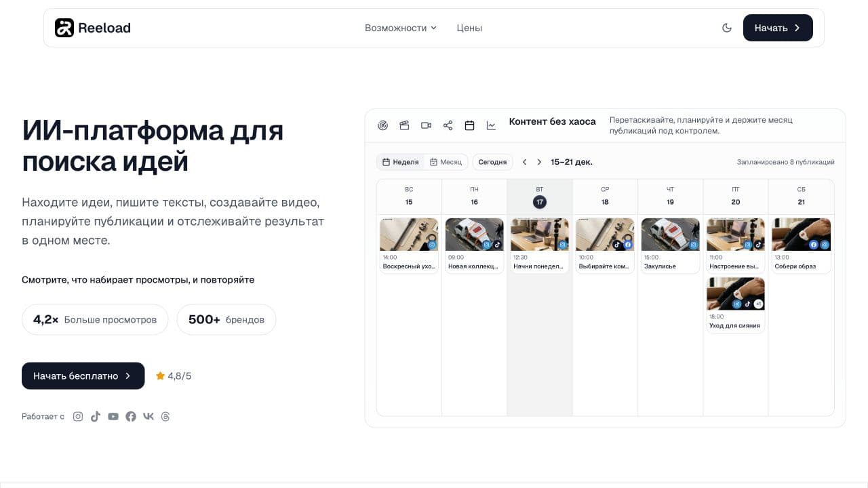The image size is (868, 488).
Task: Click the Запланировано 8 публикаций text
Action: pos(785,162)
